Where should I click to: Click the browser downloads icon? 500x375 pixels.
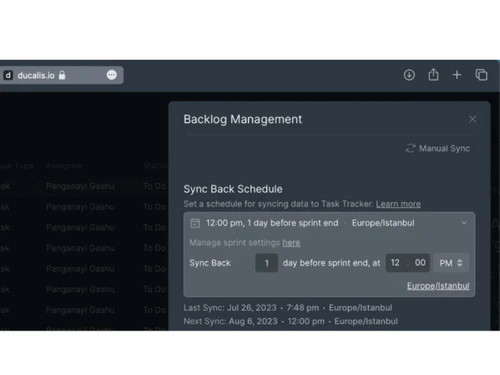pos(409,75)
